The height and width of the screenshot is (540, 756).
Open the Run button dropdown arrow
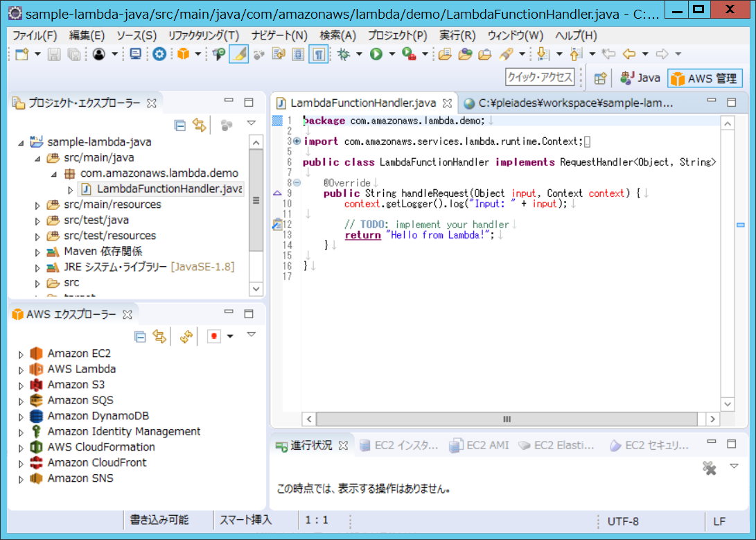[x=392, y=54]
